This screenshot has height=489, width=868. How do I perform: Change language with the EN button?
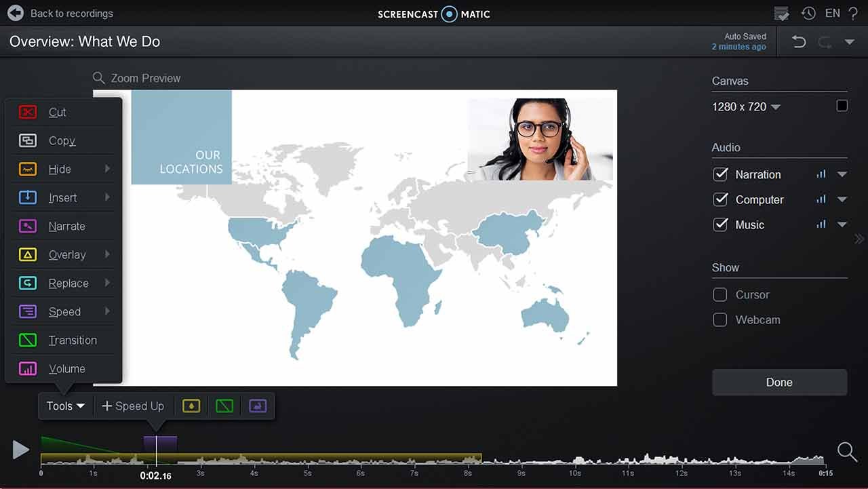pos(832,13)
